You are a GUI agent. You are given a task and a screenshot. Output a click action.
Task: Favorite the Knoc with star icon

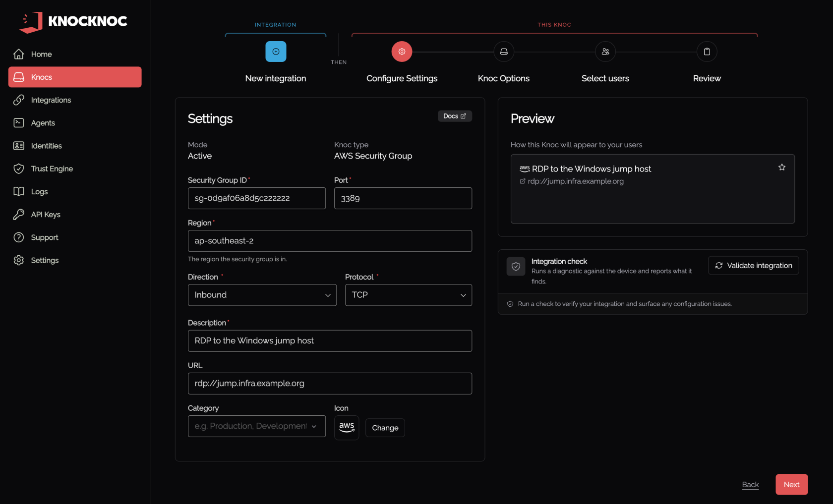782,168
